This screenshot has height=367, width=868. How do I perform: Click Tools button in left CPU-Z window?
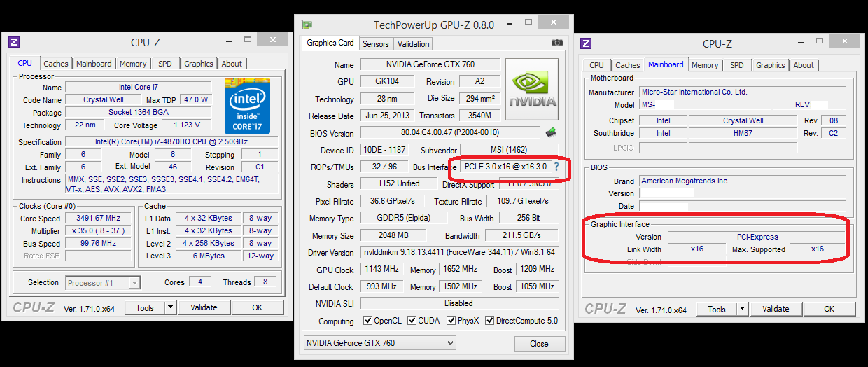click(x=145, y=307)
